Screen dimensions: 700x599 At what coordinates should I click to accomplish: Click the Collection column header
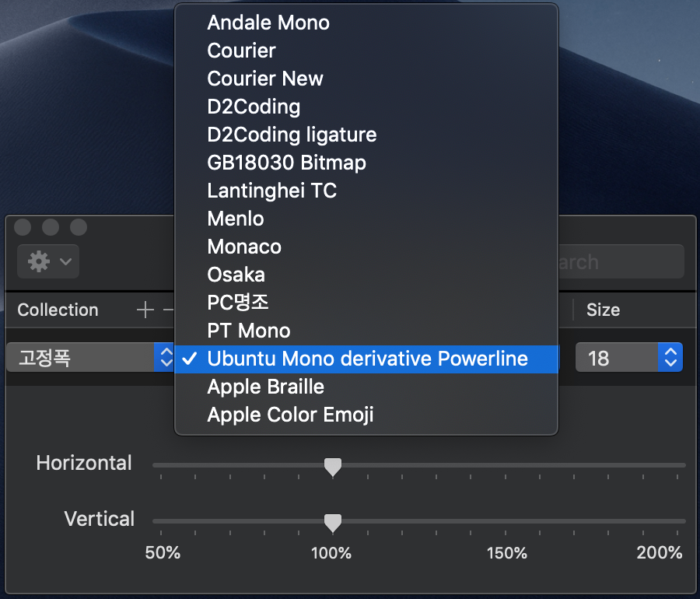pyautogui.click(x=58, y=310)
